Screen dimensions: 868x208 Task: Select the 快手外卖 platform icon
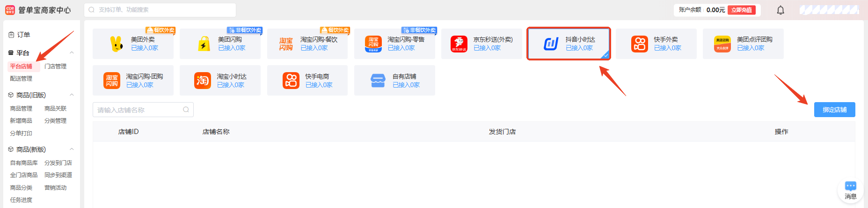pos(640,44)
